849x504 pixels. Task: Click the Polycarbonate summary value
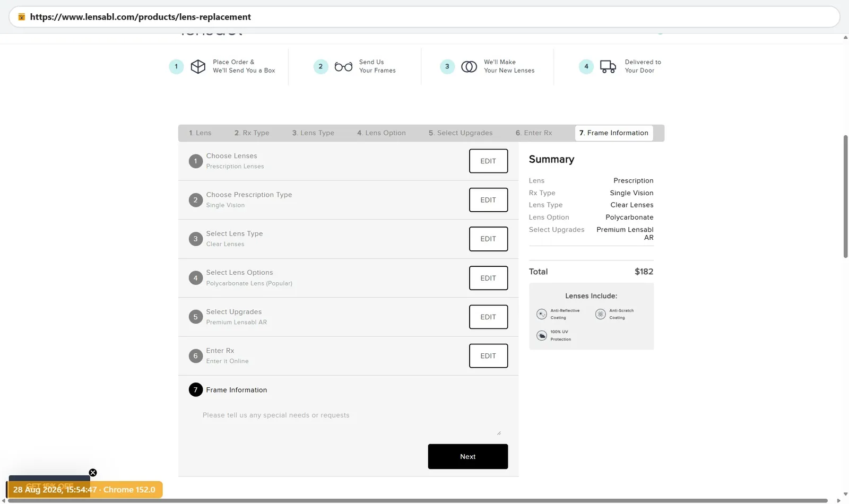pos(629,218)
